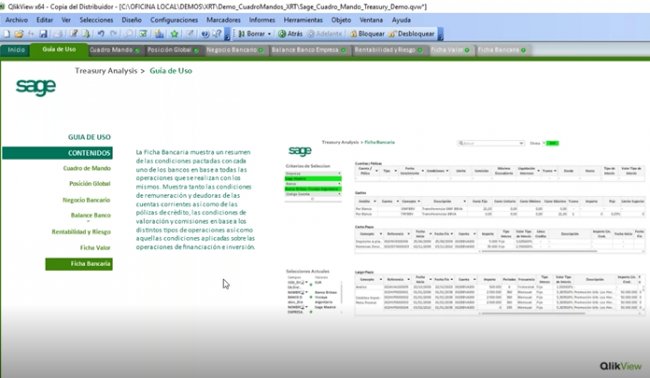Viewport: 650px width, 378px height.
Task: Click the Ficha Bancaria preview screenshot image
Action: [x=464, y=228]
